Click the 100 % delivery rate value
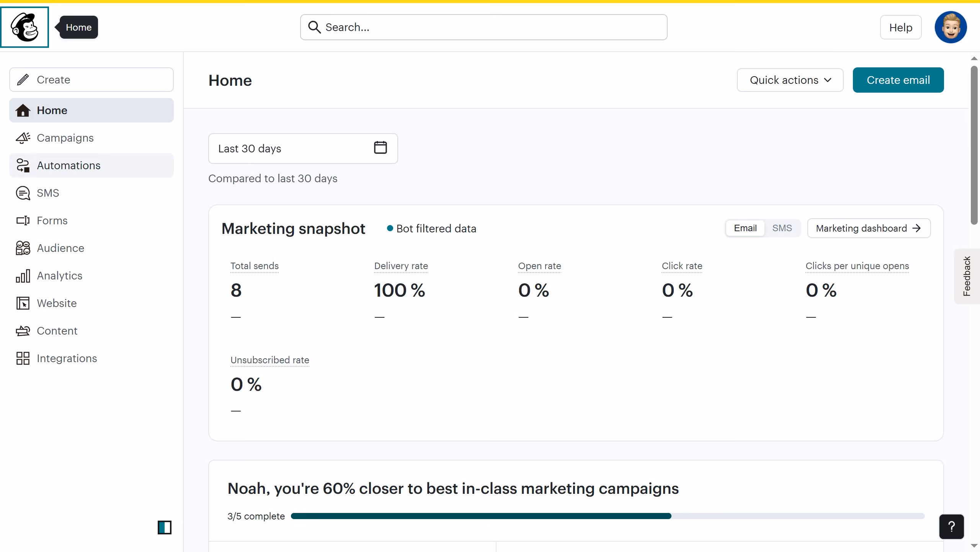Image resolution: width=980 pixels, height=552 pixels. click(x=399, y=290)
